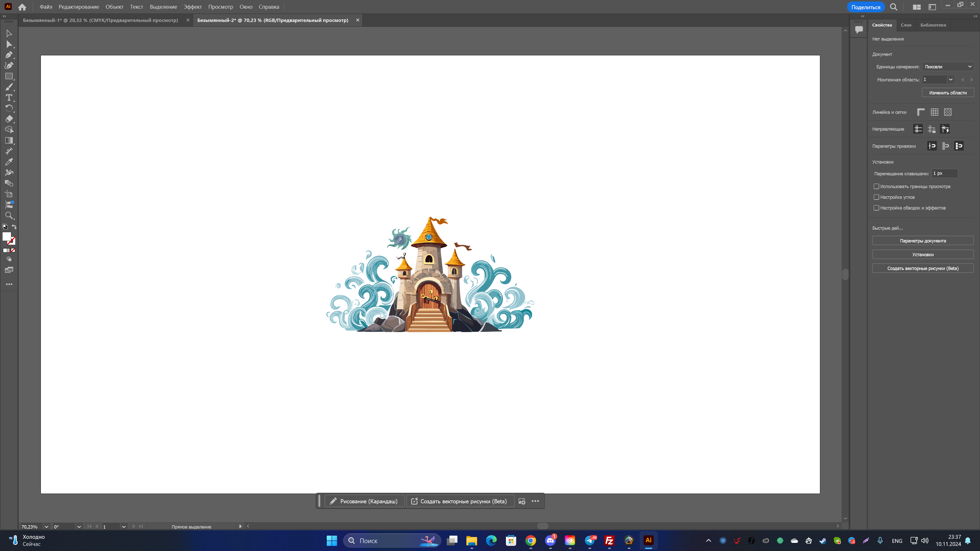Select the Pen tool
Image resolution: width=980 pixels, height=551 pixels.
pyautogui.click(x=9, y=55)
